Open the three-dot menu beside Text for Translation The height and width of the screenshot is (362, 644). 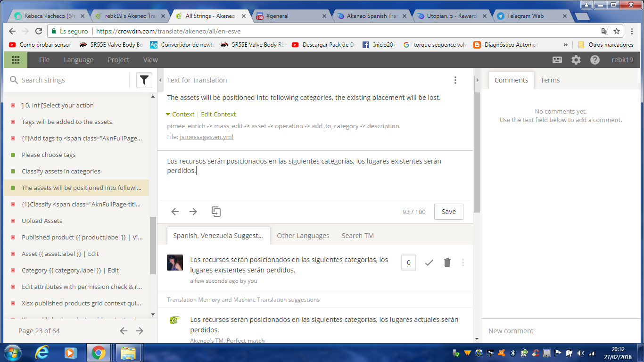point(455,80)
